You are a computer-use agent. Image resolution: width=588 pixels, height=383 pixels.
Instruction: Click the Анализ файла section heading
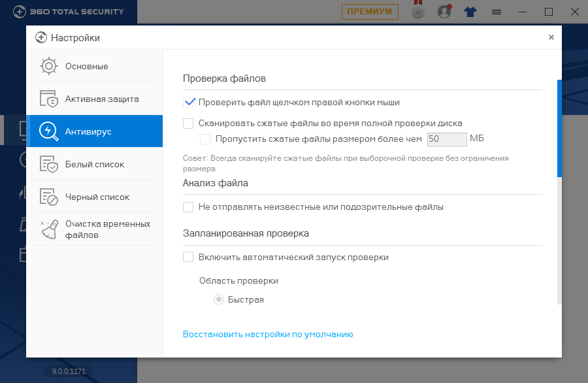pos(215,183)
